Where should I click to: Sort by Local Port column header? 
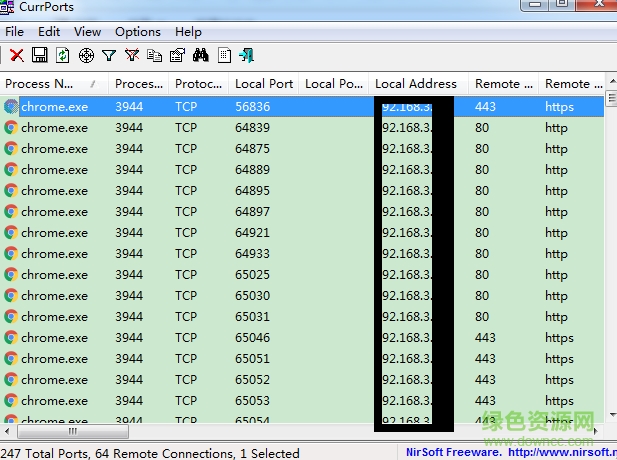[264, 84]
